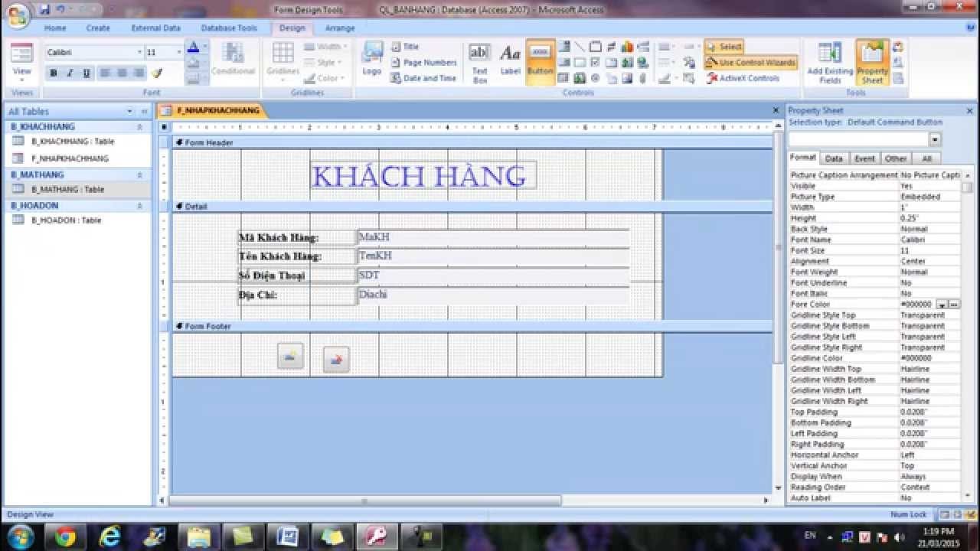Collapse the B_KHACHHANG group
The image size is (980, 551).
click(x=139, y=127)
